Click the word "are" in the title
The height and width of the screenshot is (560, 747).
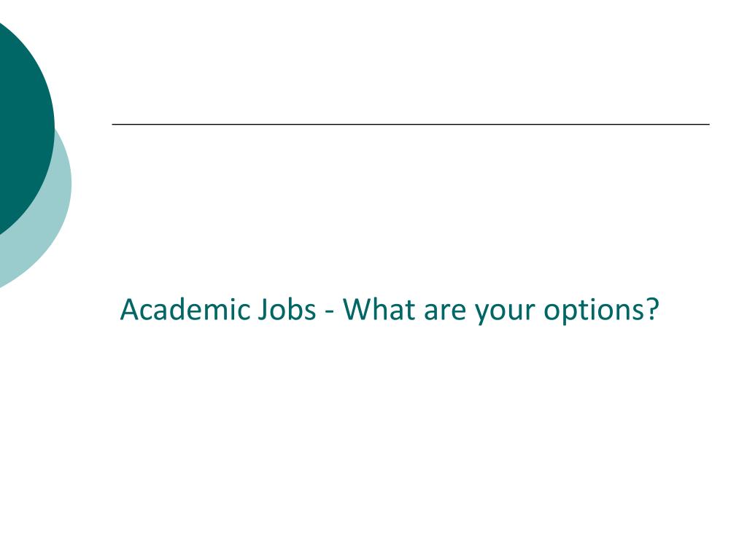[x=445, y=314]
